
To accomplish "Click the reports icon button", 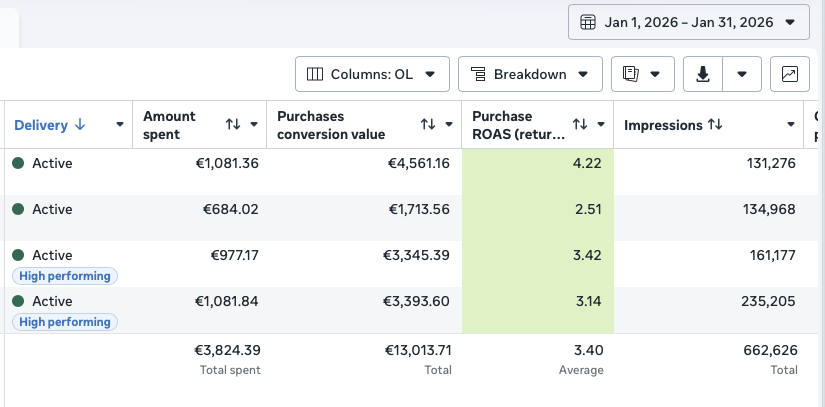I will tap(642, 74).
